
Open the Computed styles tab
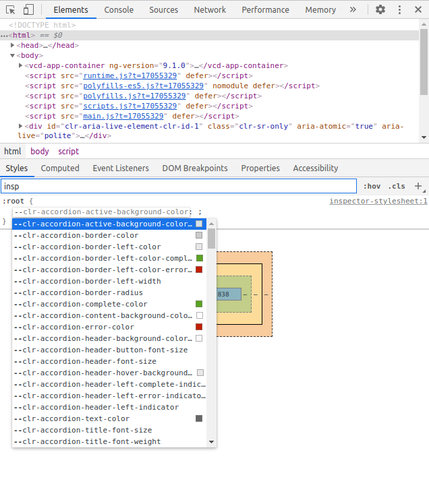[x=60, y=168]
